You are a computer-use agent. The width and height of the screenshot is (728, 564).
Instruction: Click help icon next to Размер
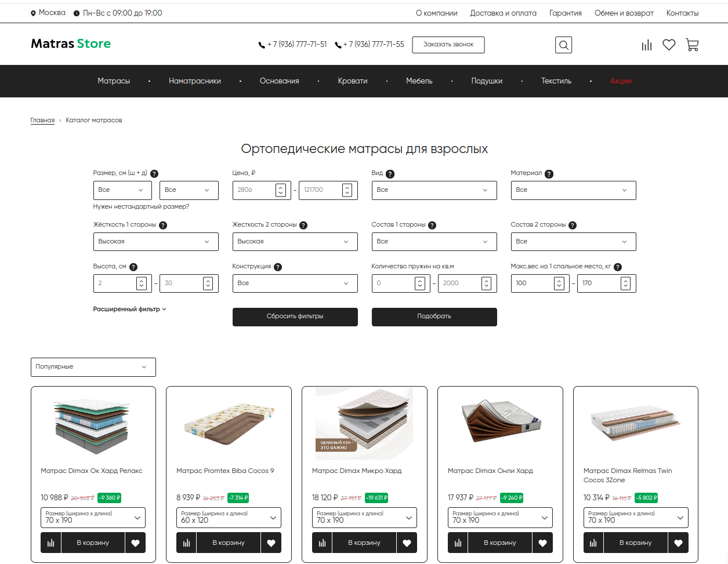pos(154,173)
